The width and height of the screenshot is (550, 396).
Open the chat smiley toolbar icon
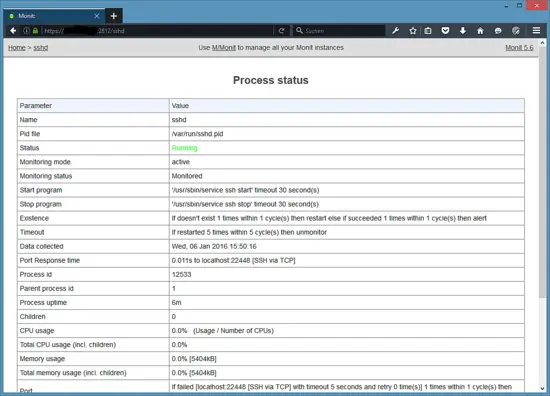(x=498, y=31)
